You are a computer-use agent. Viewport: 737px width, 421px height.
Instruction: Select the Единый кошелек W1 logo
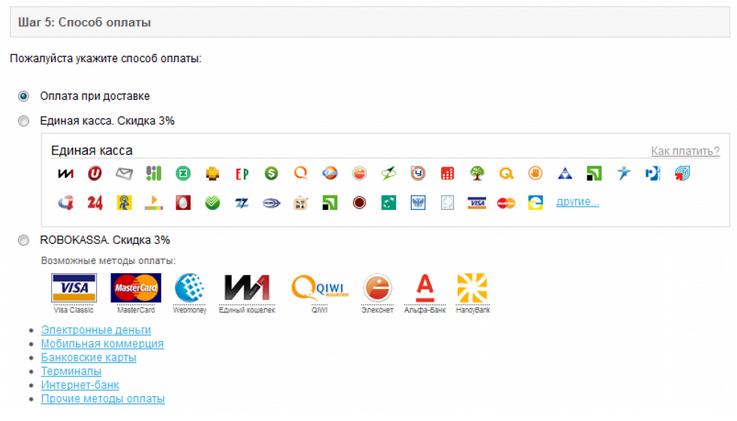tap(247, 288)
